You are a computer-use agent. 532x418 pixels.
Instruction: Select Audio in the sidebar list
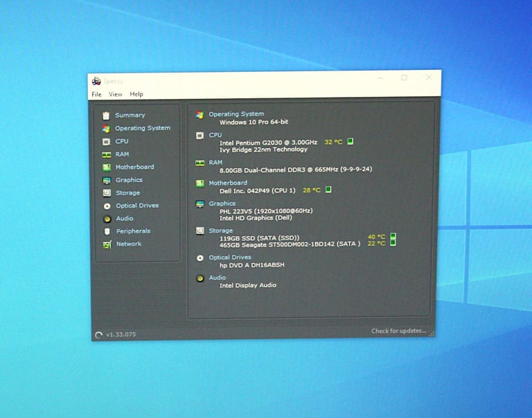pos(125,218)
